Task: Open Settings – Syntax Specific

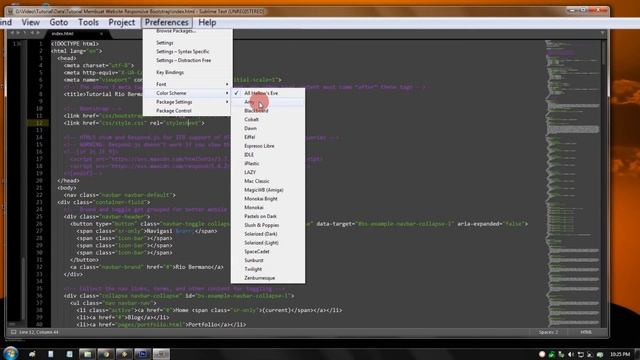Action: pyautogui.click(x=188, y=51)
